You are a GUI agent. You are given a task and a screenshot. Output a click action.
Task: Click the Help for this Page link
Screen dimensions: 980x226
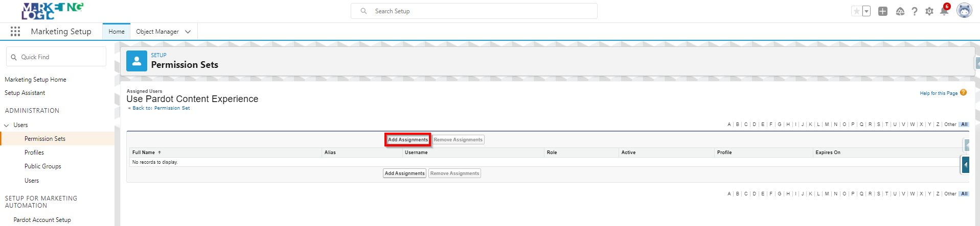pyautogui.click(x=939, y=93)
